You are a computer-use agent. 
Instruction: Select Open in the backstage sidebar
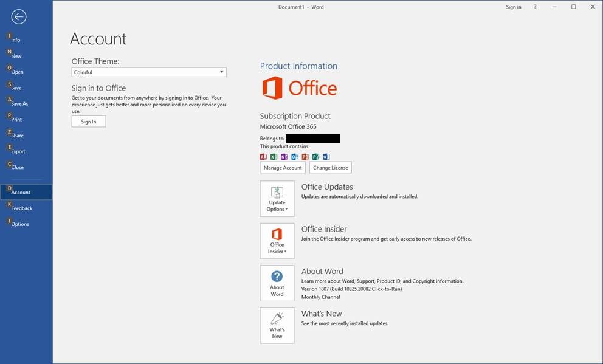[26, 72]
